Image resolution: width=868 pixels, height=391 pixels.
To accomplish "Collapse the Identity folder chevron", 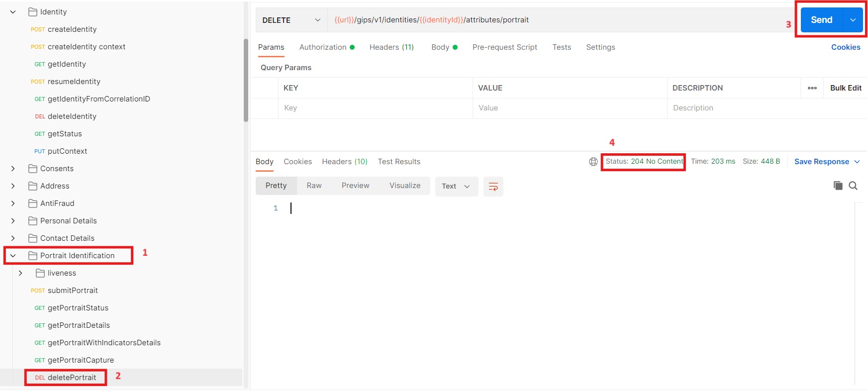I will 13,12.
